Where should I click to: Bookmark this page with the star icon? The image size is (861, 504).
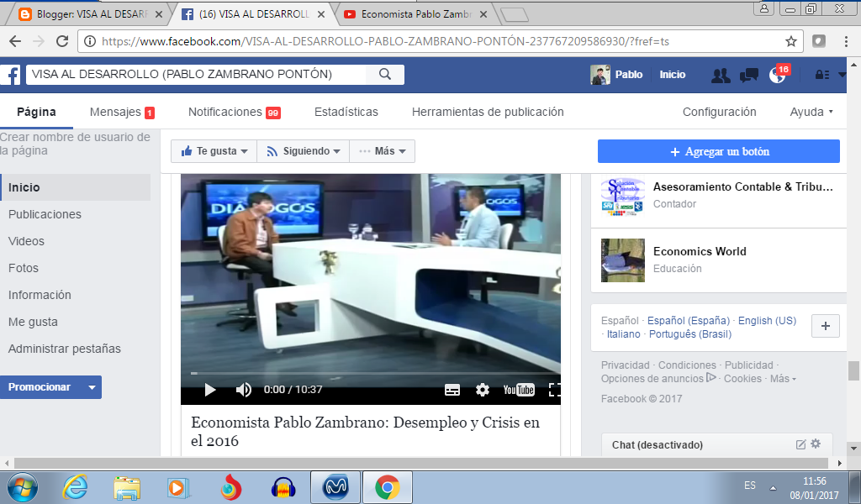[x=790, y=41]
